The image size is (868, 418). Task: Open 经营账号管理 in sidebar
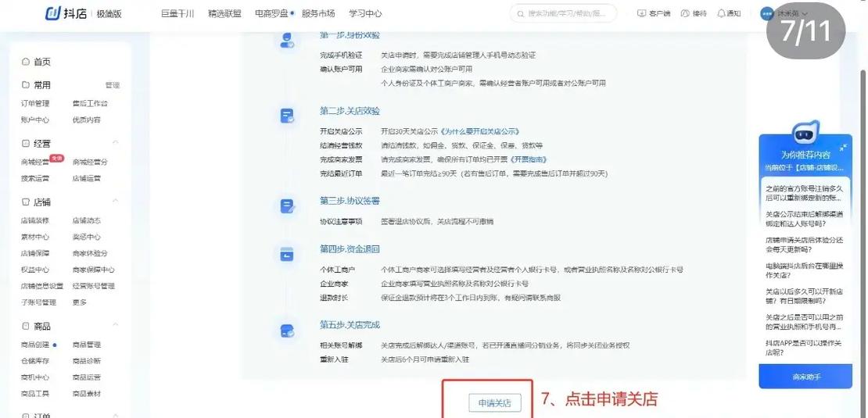tap(94, 286)
